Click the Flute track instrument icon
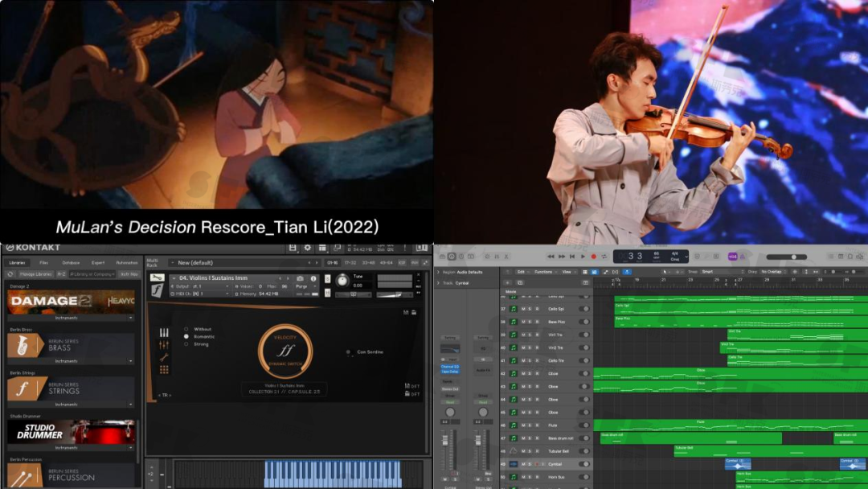 [513, 425]
